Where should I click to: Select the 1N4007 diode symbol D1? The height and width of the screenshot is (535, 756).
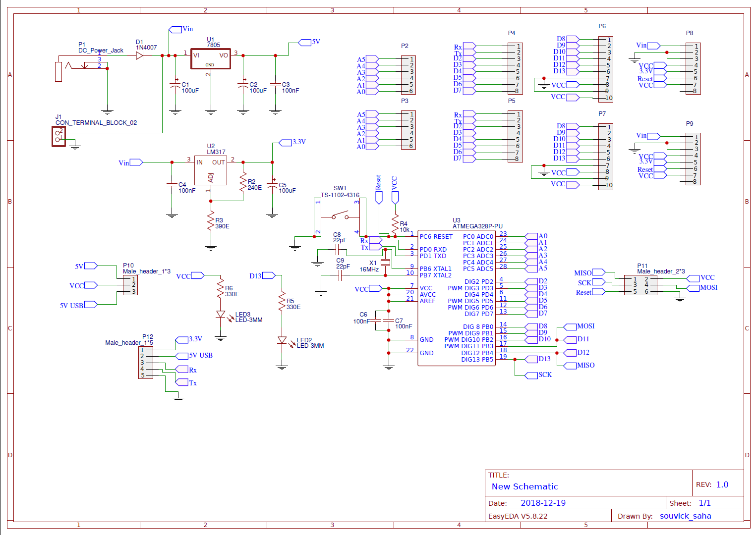point(140,56)
